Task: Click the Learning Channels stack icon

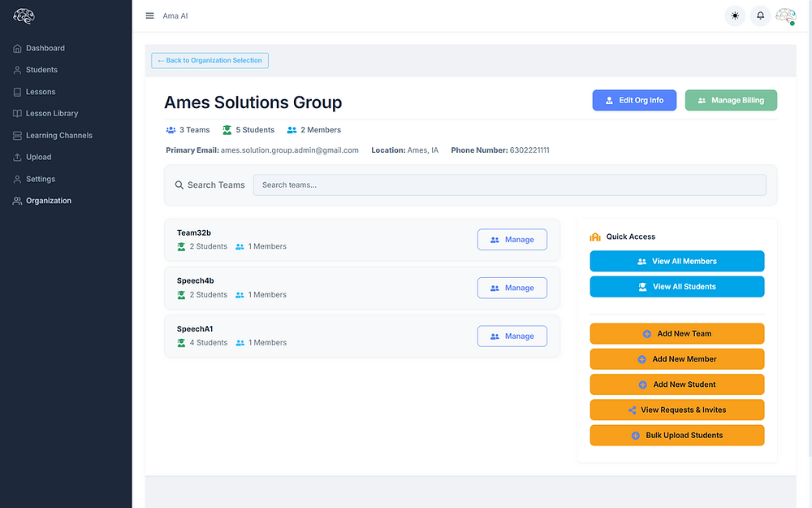Action: [x=17, y=135]
